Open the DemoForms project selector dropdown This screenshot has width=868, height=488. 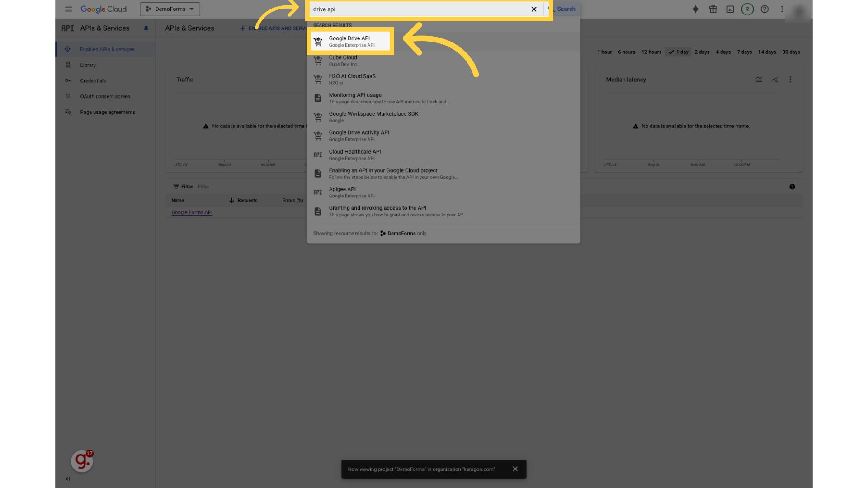(x=170, y=9)
